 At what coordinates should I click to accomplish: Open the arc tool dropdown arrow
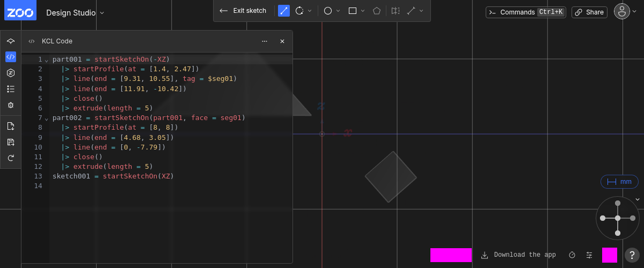click(x=310, y=11)
